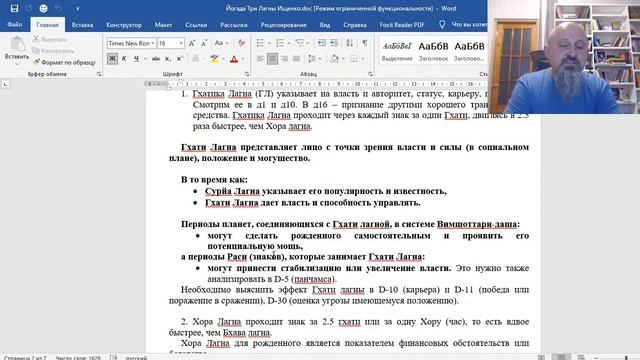Click the text effects outlined A icon
The width and height of the screenshot is (640, 360).
click(196, 59)
